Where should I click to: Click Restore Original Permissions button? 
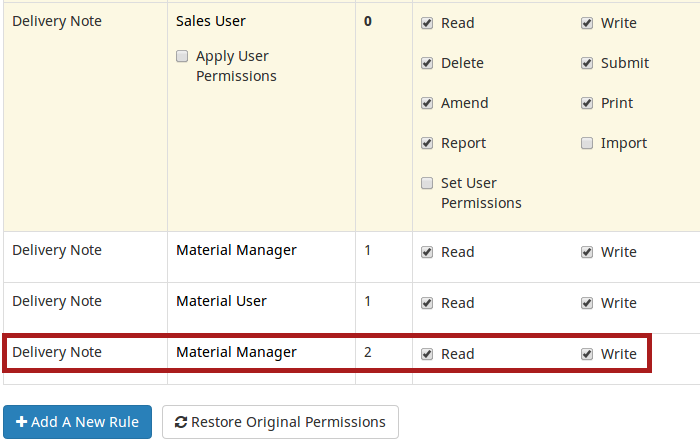pos(280,422)
